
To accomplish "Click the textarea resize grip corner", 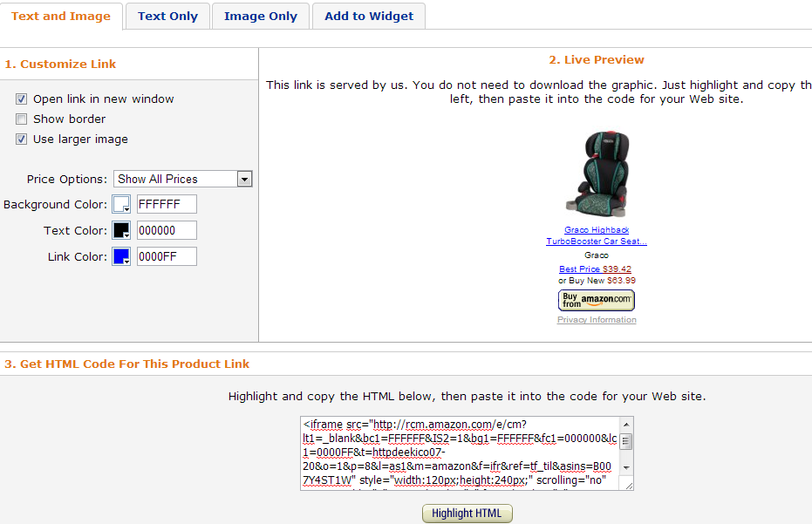I will coord(629,486).
